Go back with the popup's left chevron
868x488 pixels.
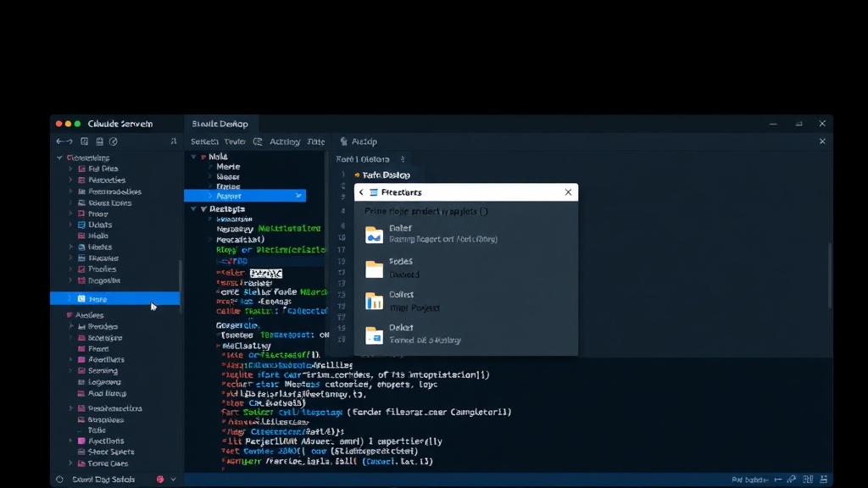coord(361,192)
